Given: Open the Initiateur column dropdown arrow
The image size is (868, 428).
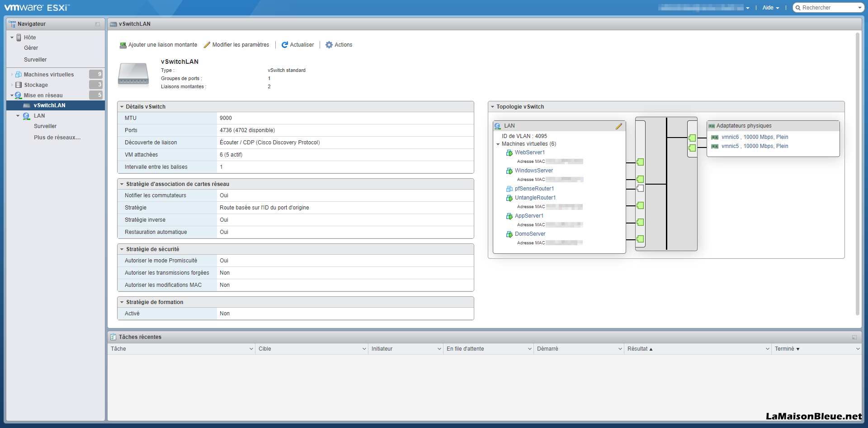Looking at the screenshot, I should point(439,349).
